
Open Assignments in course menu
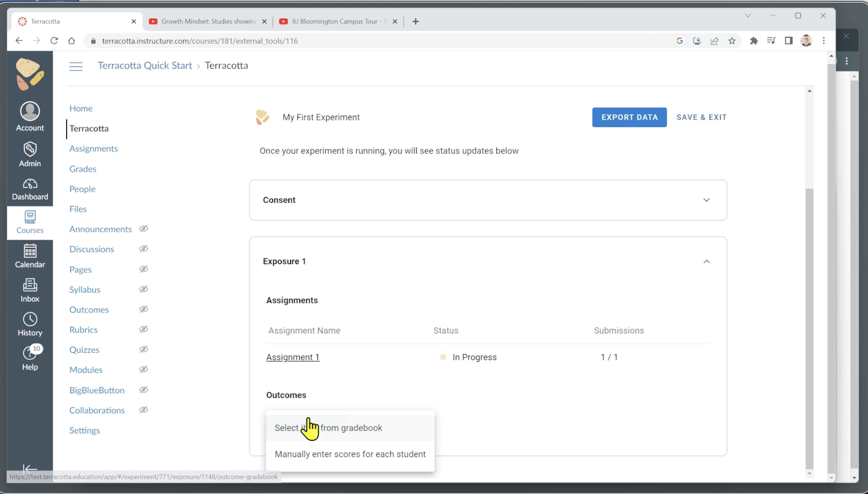point(94,149)
